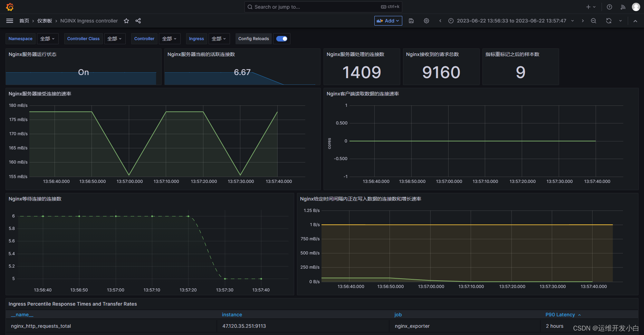This screenshot has height=335, width=644.
Task: Click the Nginx服务器当前的活跃连接数 panel title
Action: (x=201, y=54)
